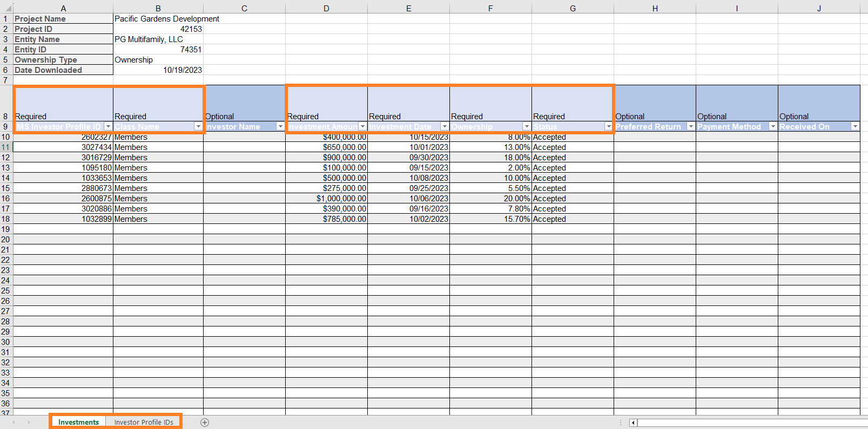
Task: Select row 18 header
Action: point(6,219)
